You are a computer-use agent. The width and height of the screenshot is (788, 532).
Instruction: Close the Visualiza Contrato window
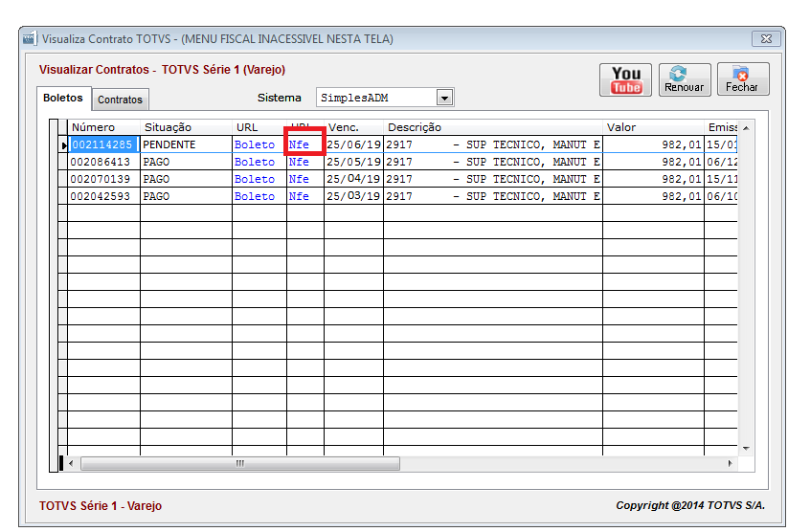click(x=766, y=38)
